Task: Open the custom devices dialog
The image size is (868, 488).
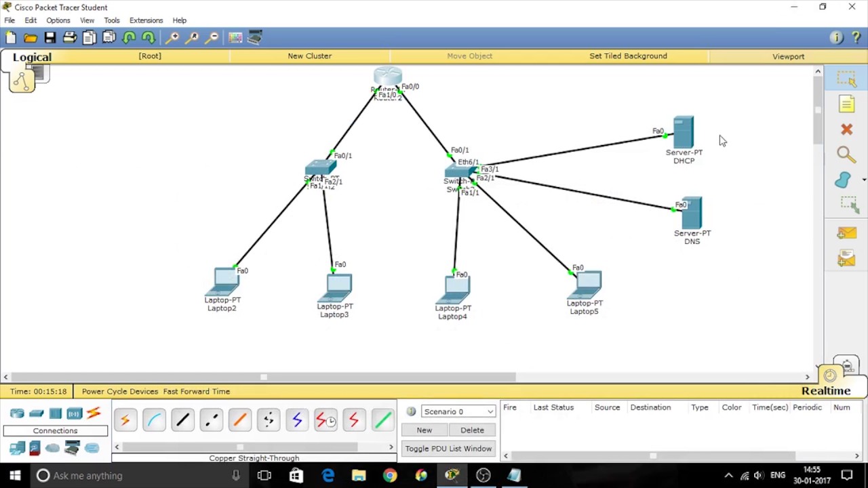Action: pyautogui.click(x=255, y=38)
